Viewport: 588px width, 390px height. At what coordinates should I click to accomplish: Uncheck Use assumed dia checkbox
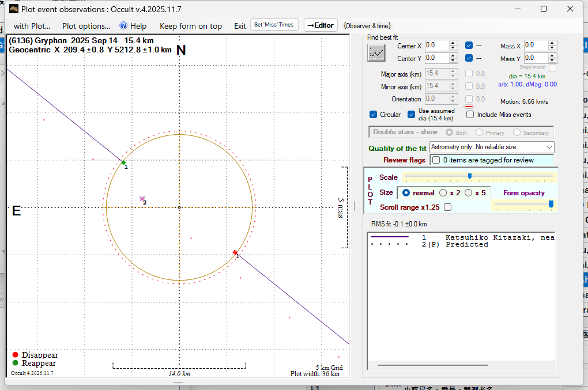tap(412, 114)
